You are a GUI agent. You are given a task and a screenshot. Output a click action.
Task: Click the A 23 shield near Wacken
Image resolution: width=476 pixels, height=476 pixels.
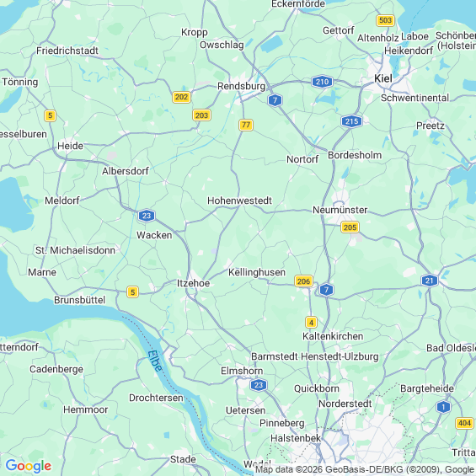click(x=147, y=216)
